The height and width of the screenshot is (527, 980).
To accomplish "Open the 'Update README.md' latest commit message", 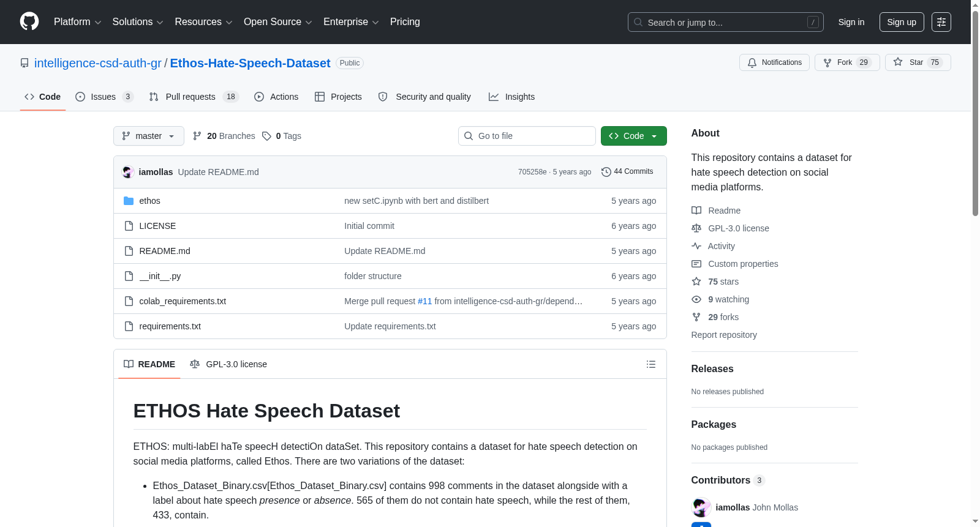I will coord(219,172).
